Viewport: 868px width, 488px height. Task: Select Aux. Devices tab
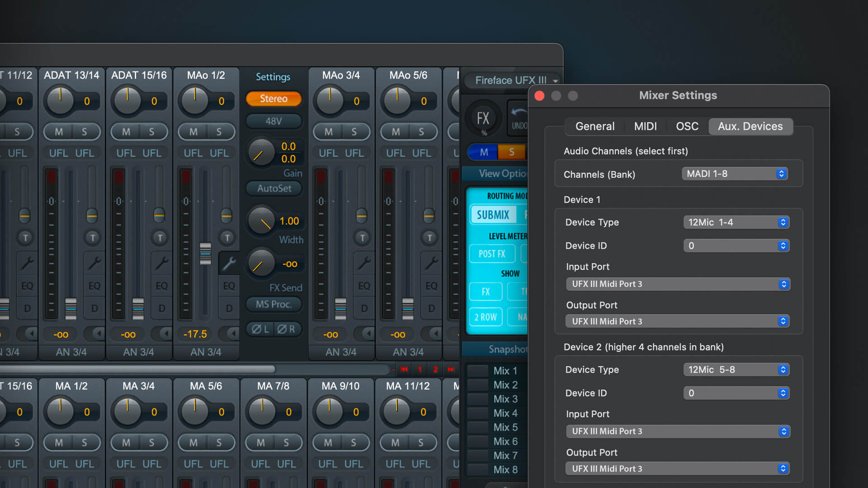[x=750, y=127]
